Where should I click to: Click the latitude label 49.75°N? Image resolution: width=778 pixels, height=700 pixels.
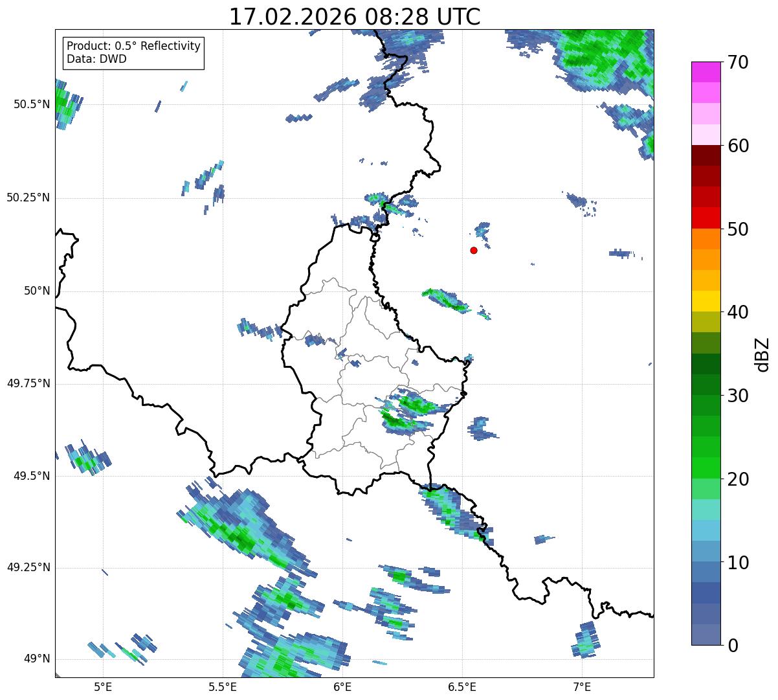coord(28,383)
